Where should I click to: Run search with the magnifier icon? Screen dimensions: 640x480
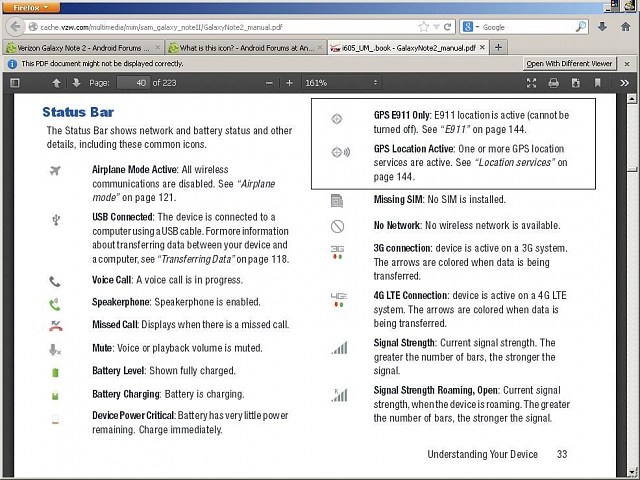pyautogui.click(x=580, y=27)
